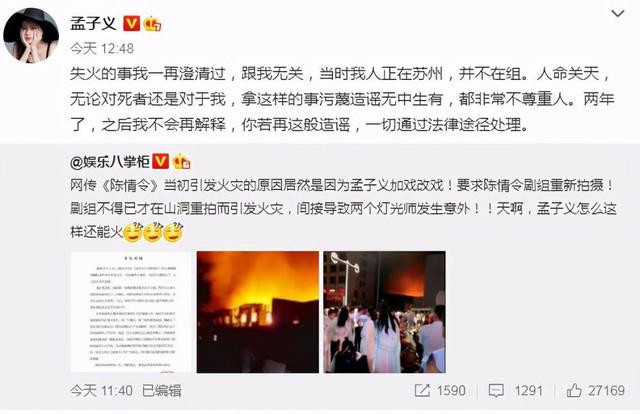Click 娱乐八掌柜's V verification badge
The height and width of the screenshot is (414, 640).
point(160,162)
